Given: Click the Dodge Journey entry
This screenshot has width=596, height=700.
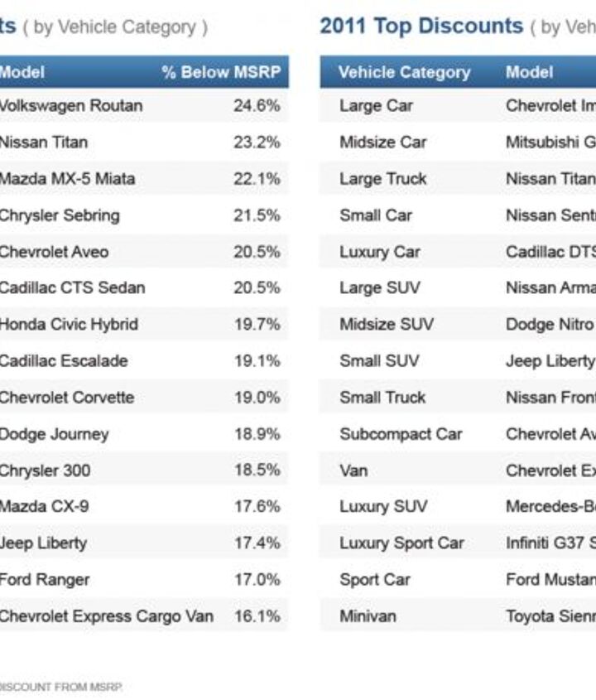Looking at the screenshot, I should point(55,434).
